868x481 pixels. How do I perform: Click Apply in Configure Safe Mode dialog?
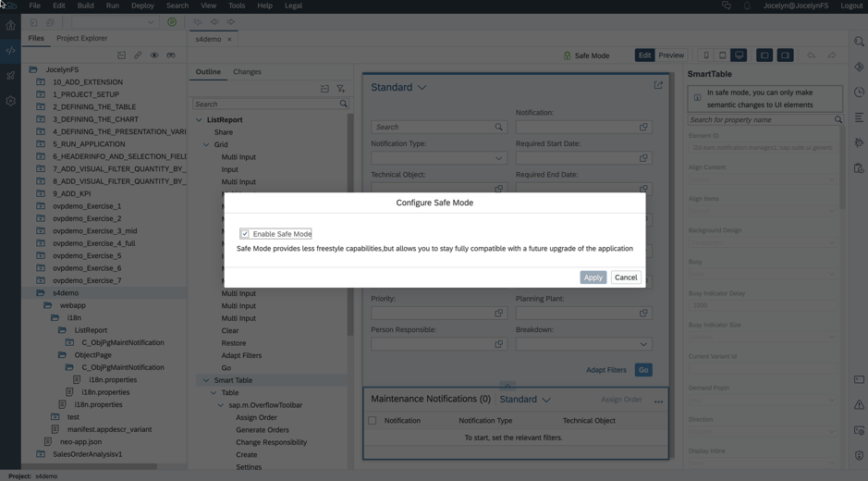pyautogui.click(x=593, y=277)
